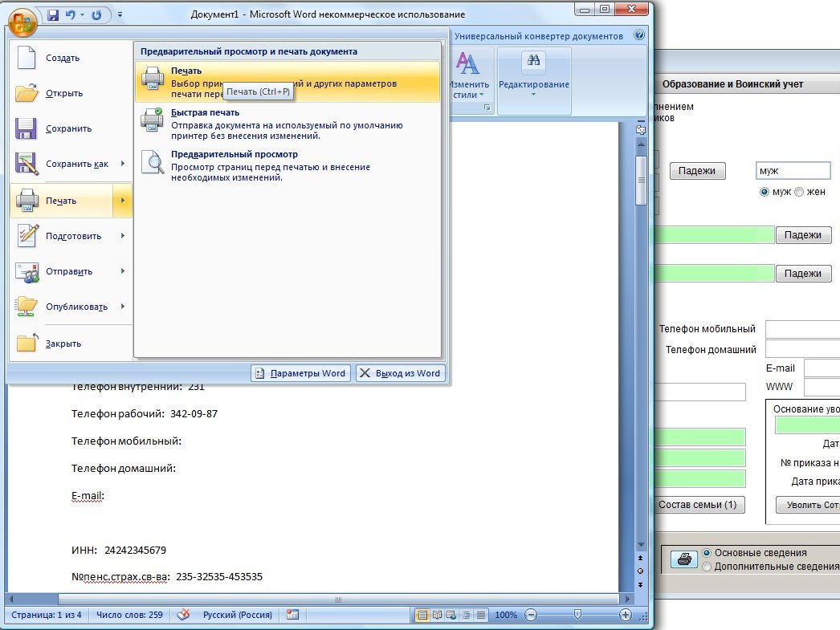This screenshot has width=840, height=630.
Task: Open the Изменить стили icon
Action: (x=467, y=64)
